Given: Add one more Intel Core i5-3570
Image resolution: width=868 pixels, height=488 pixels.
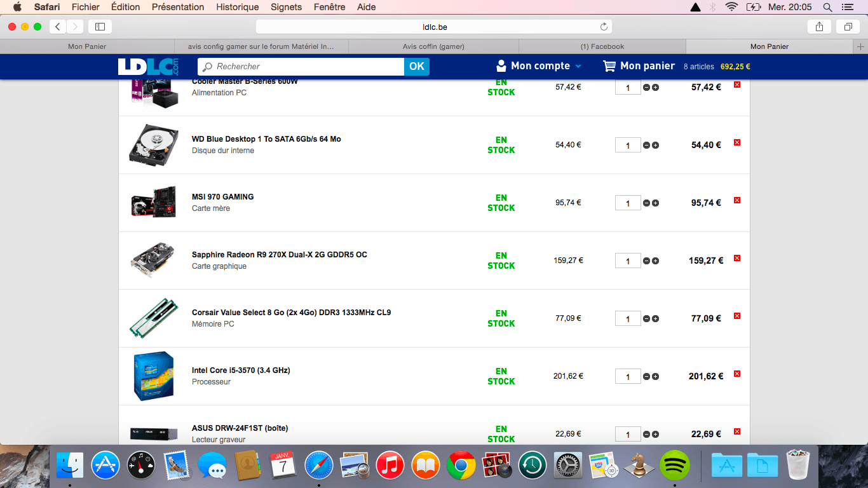Looking at the screenshot, I should 655,377.
